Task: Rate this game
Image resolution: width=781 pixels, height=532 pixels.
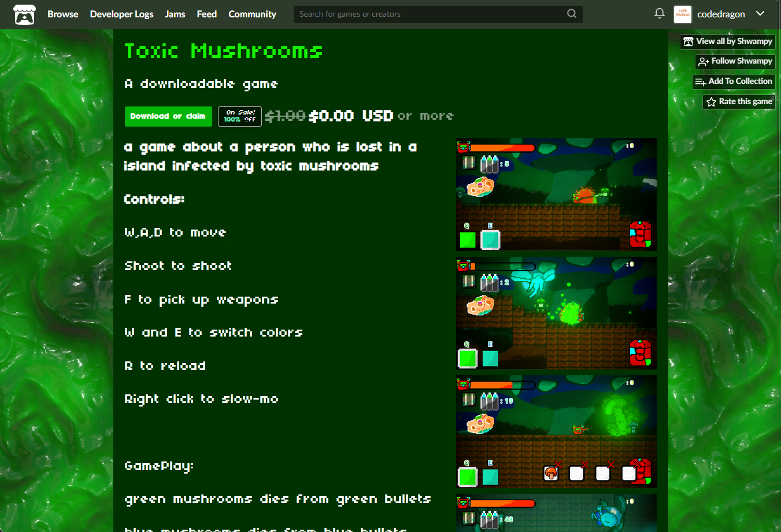Action: (739, 102)
